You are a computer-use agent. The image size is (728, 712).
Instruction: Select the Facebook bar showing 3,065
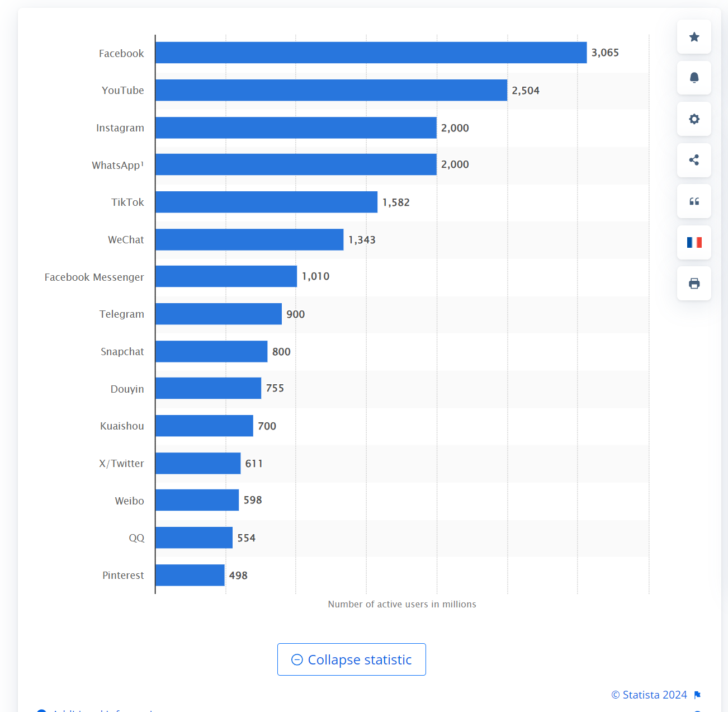point(371,53)
